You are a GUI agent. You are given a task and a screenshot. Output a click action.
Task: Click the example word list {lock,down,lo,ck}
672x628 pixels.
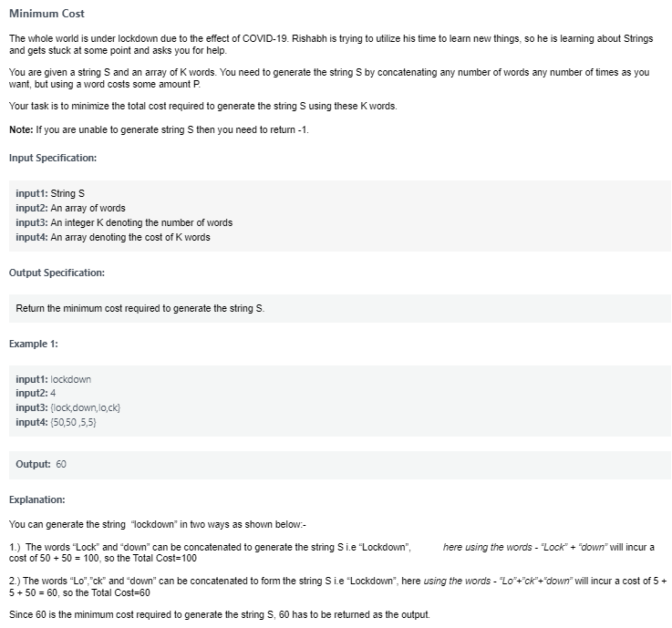(86, 407)
